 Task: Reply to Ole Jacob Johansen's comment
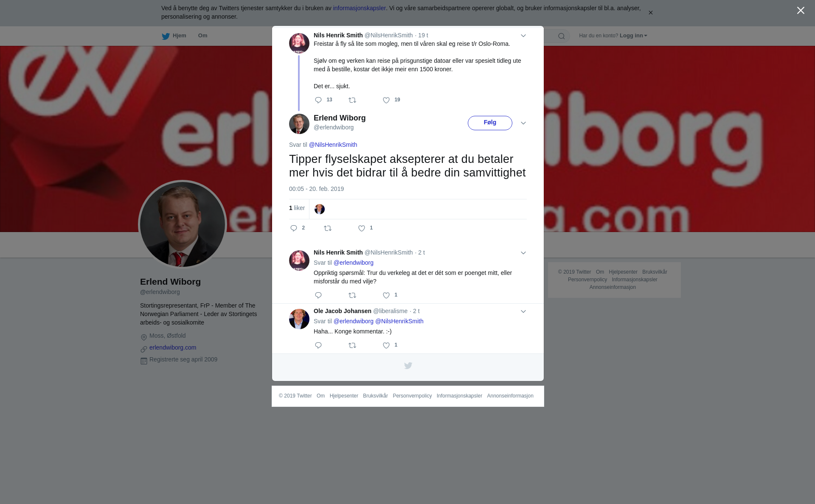click(x=318, y=345)
